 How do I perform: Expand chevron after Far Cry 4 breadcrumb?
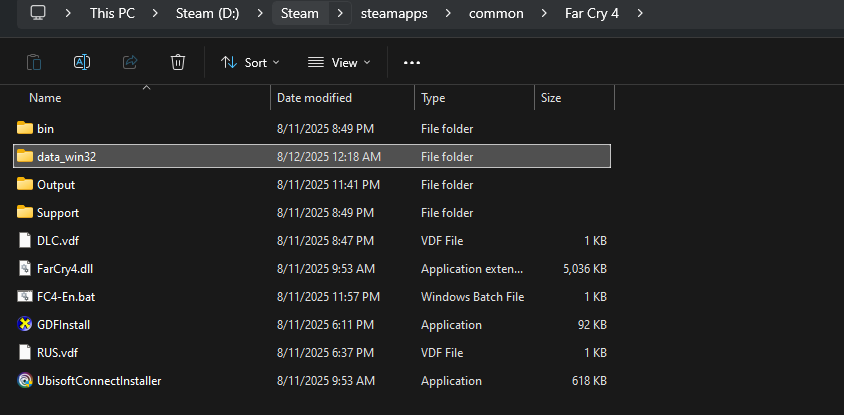click(639, 13)
